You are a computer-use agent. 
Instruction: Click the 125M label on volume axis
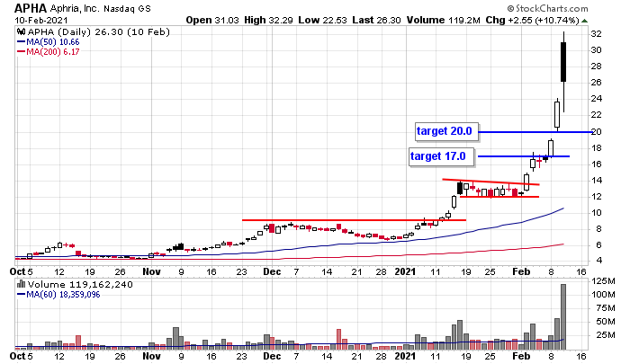[x=604, y=281]
